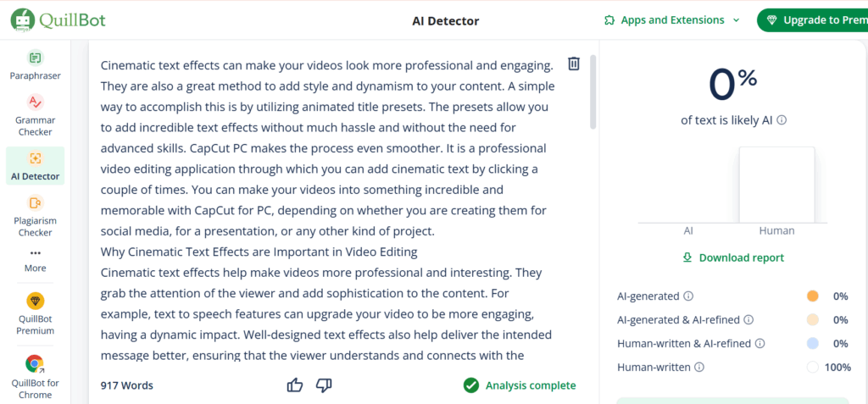Click info icon next to AI-generated & AI-refined
The image size is (868, 404).
tap(748, 320)
